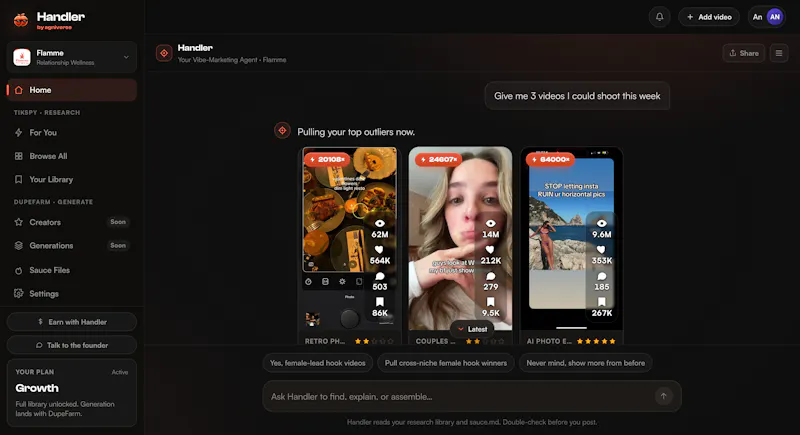
Task: Open the AN profile avatar
Action: coord(774,17)
